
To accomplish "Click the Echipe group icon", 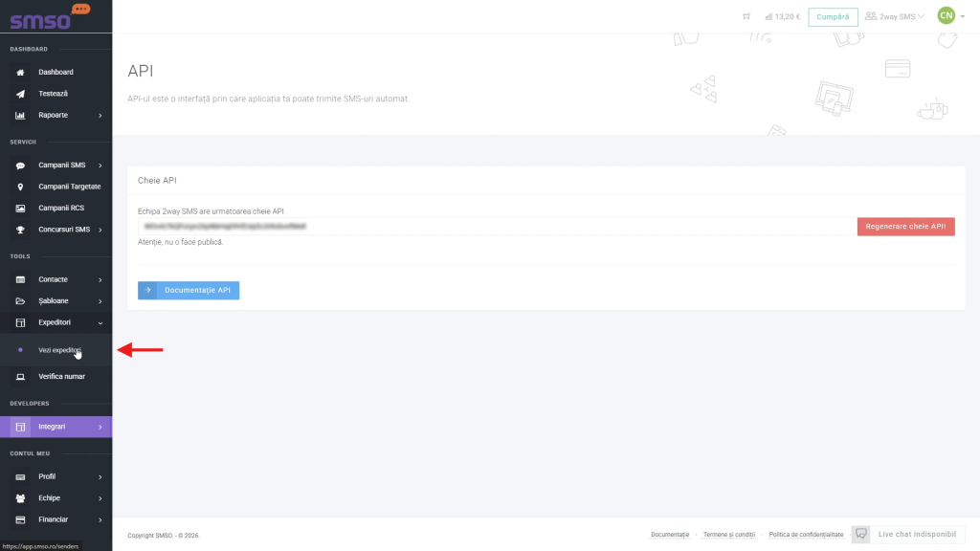I will [x=20, y=497].
